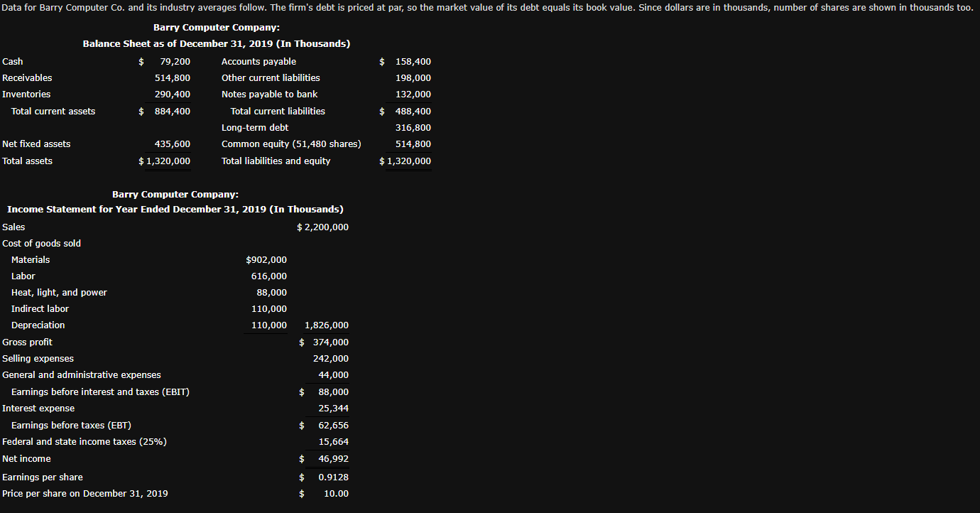Select the Common equity amount 514,800
This screenshot has width=980, height=513.
pyautogui.click(x=413, y=144)
